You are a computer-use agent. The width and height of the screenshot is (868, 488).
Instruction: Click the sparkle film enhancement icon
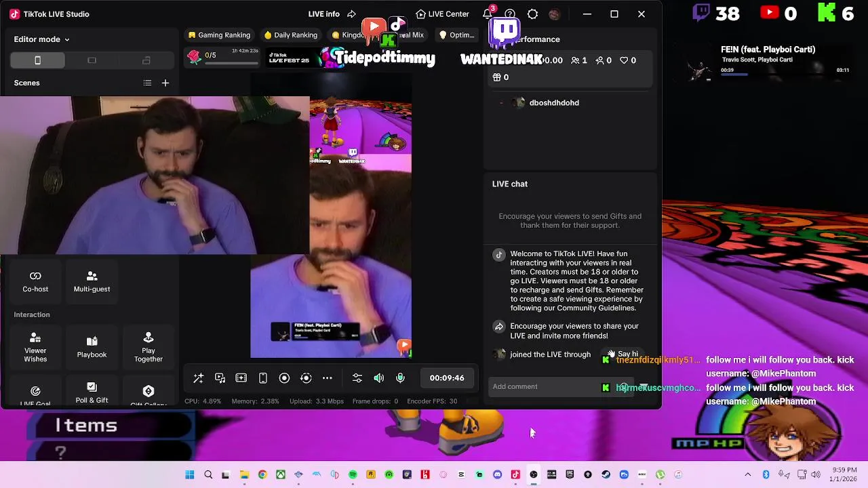click(241, 378)
